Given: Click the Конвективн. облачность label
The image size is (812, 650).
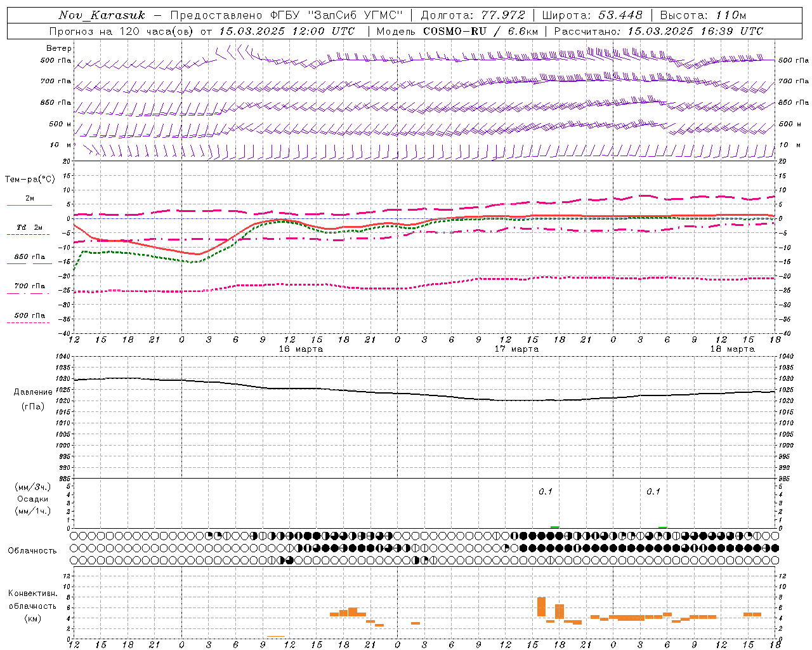Looking at the screenshot, I should coord(33,599).
